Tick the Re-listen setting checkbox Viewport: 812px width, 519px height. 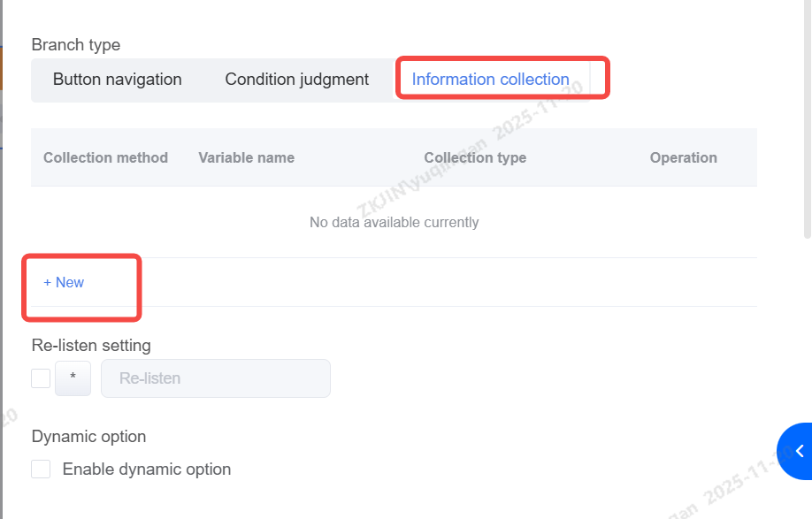41,378
